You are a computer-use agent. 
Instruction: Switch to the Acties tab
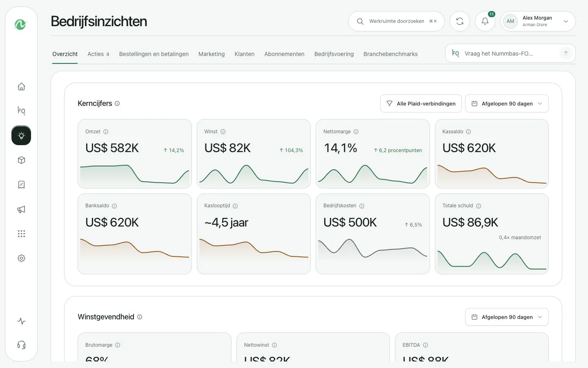click(x=98, y=54)
